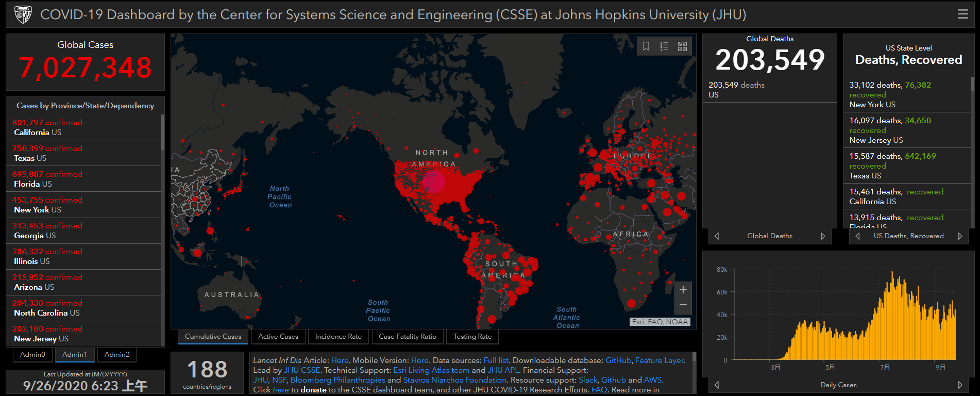Go to previous panel from Global Deaths

pos(717,236)
